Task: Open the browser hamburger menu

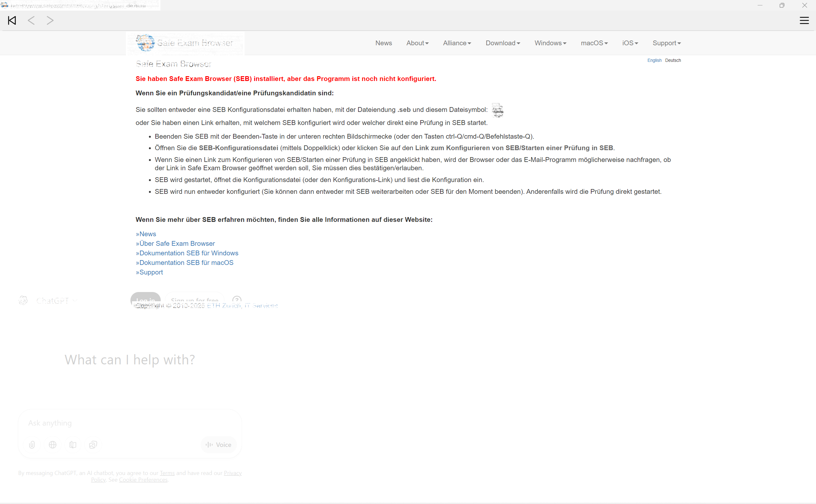Action: 804,20
